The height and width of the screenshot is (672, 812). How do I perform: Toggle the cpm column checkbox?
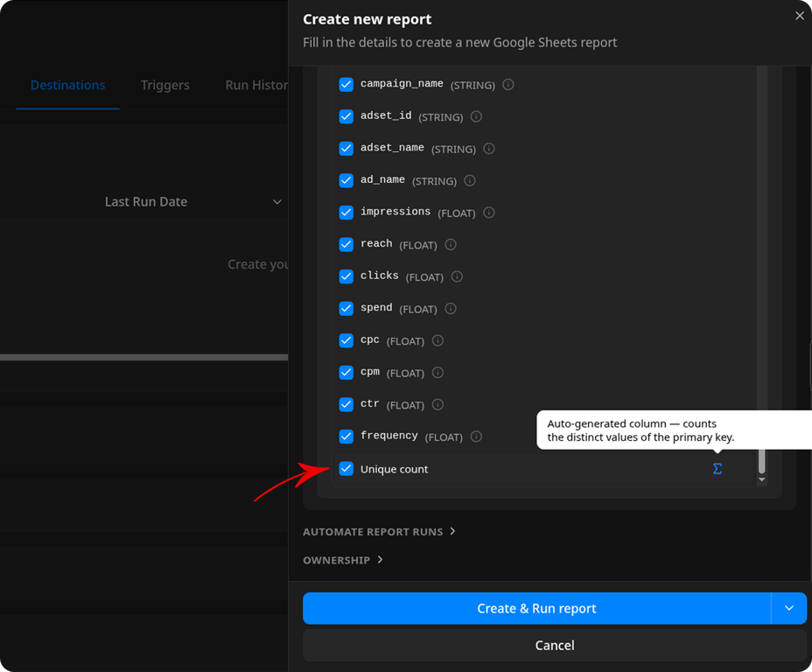pyautogui.click(x=346, y=373)
